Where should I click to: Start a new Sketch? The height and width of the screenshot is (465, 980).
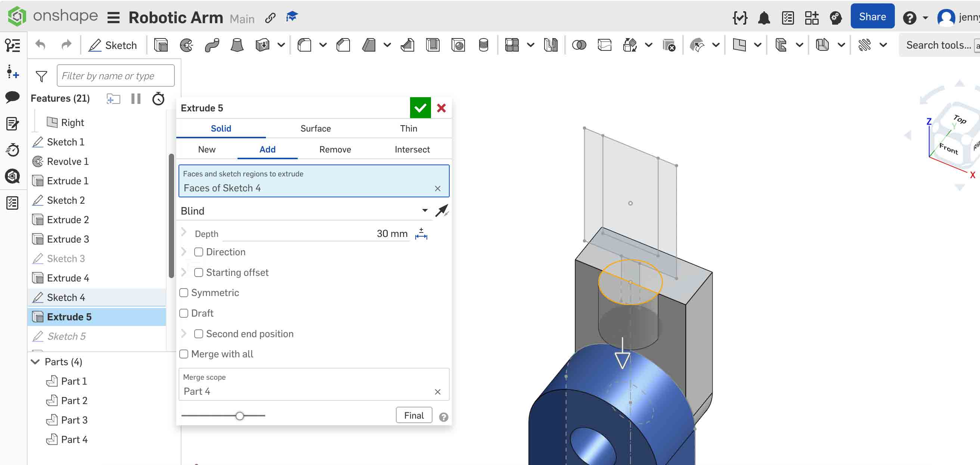click(x=113, y=45)
